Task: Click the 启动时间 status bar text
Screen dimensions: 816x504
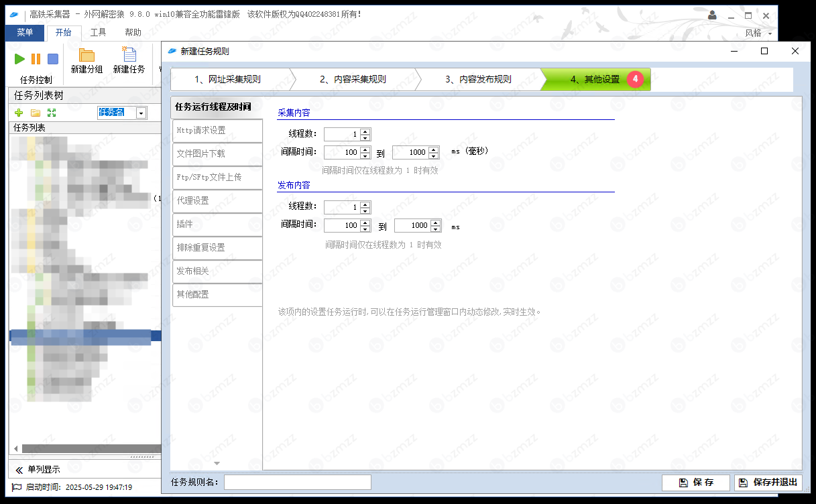Action: click(x=78, y=487)
